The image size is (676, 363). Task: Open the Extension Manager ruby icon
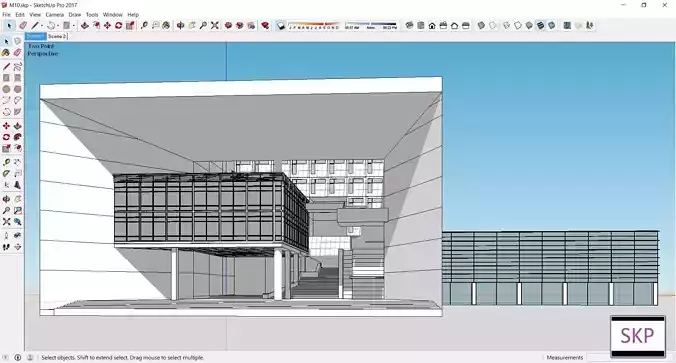click(265, 26)
